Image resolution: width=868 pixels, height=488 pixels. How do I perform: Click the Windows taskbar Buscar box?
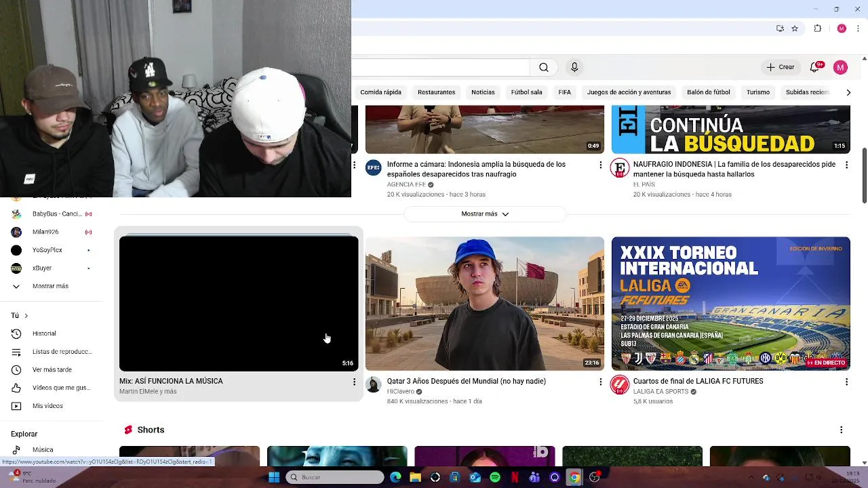[x=335, y=477]
